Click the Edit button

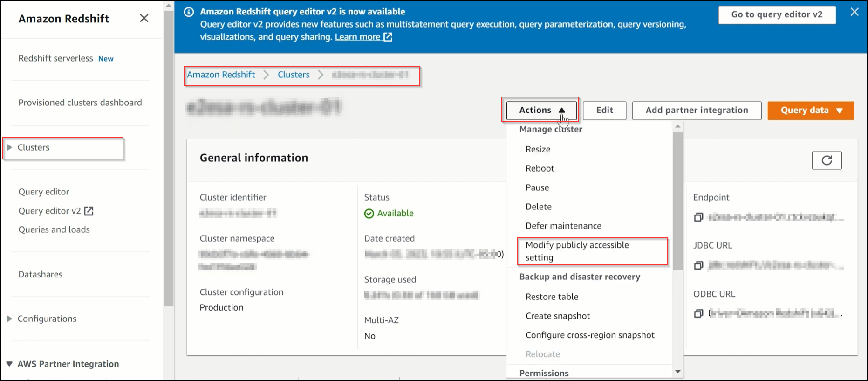[604, 111]
